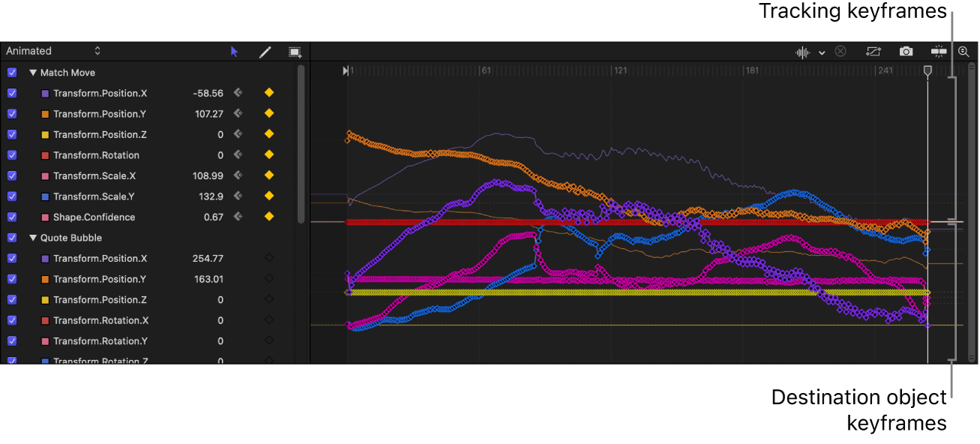The width and height of the screenshot is (980, 444).
Task: Select the Transform Box keyframes tool
Action: click(x=294, y=51)
